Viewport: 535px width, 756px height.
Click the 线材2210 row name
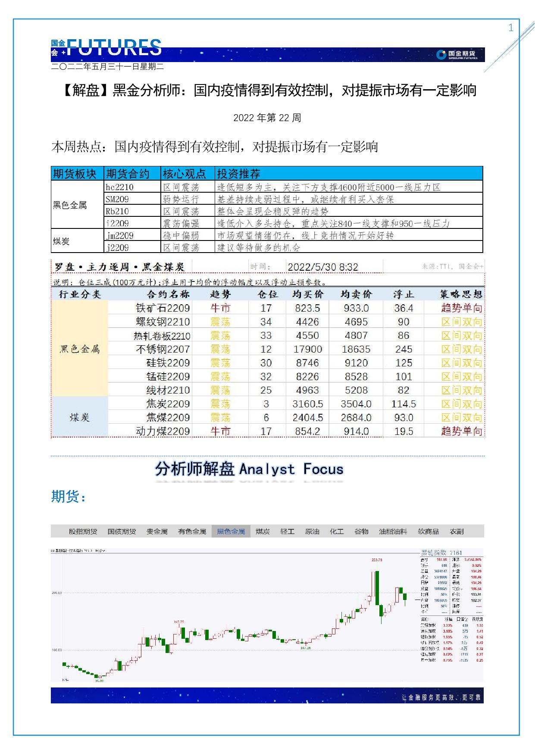168,390
